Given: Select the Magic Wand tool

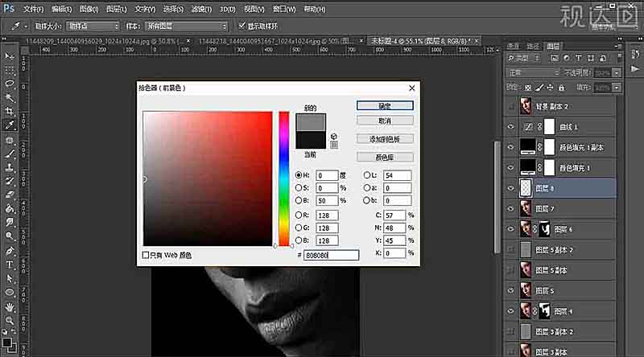Looking at the screenshot, I should click(x=10, y=97).
